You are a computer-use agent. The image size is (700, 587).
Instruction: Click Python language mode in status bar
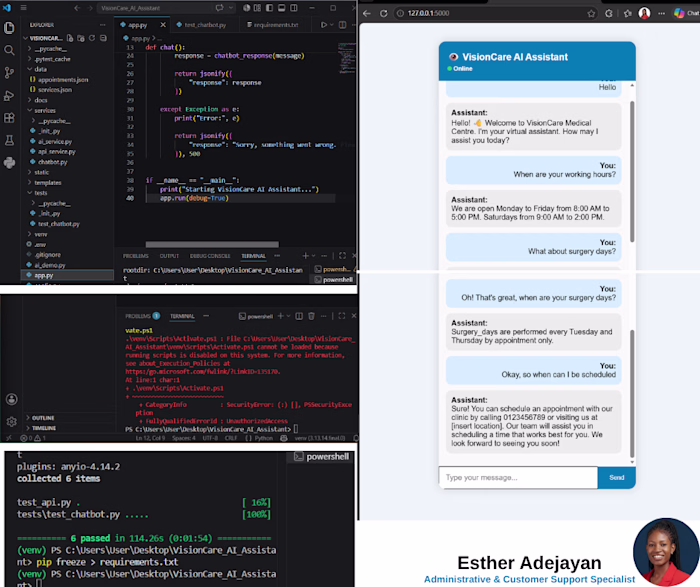[264, 438]
